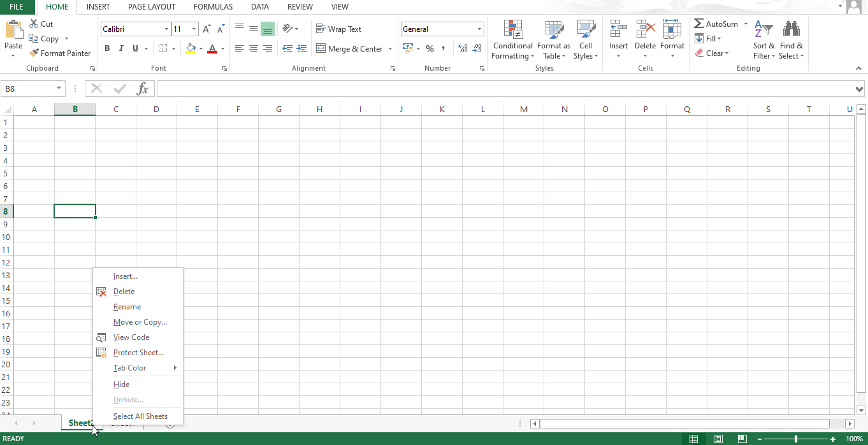Screen dimensions: 868x445
Task: Switch to the FORMULAS ribbon tab
Action: tap(213, 7)
